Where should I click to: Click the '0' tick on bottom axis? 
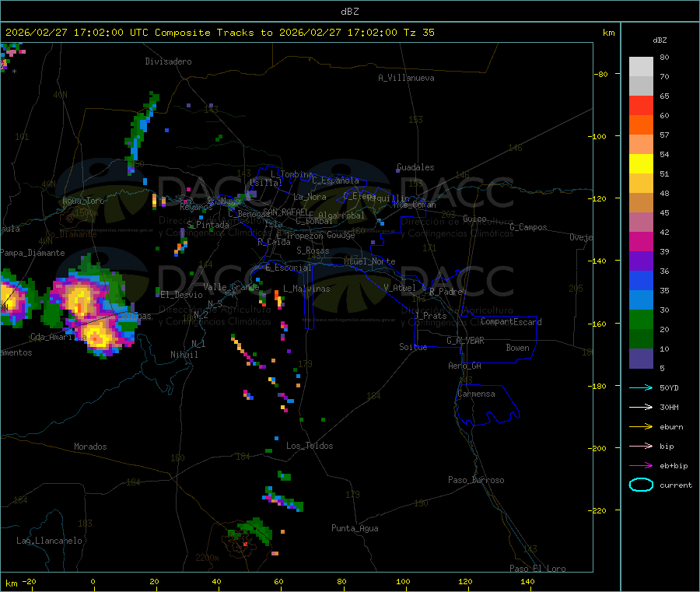click(x=93, y=581)
